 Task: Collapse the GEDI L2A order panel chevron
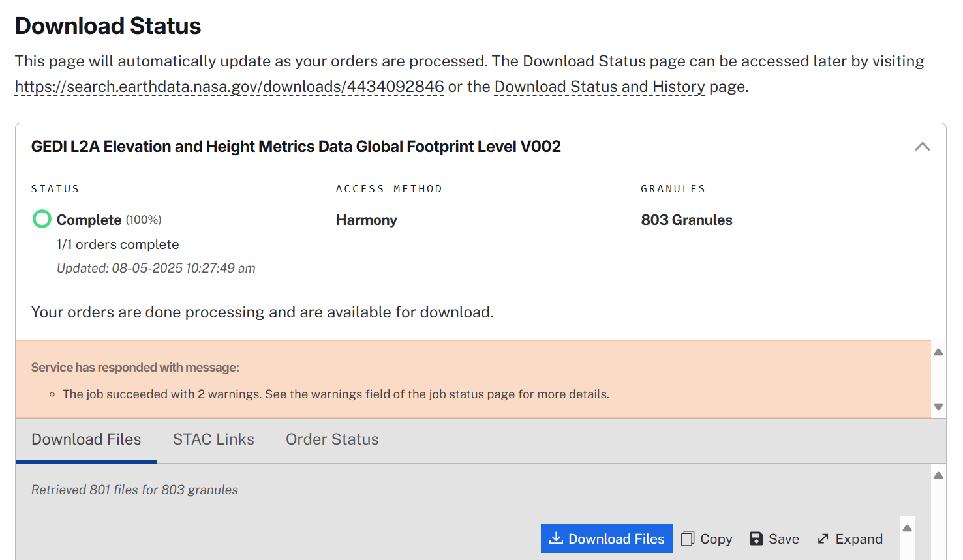[922, 147]
